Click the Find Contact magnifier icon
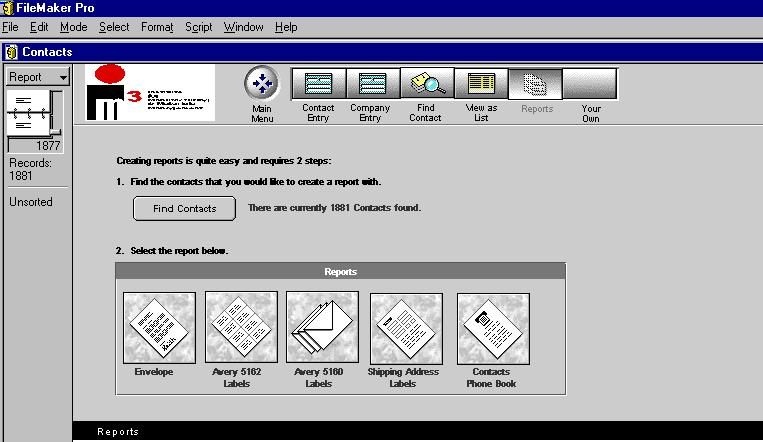763x442 pixels. pos(427,84)
